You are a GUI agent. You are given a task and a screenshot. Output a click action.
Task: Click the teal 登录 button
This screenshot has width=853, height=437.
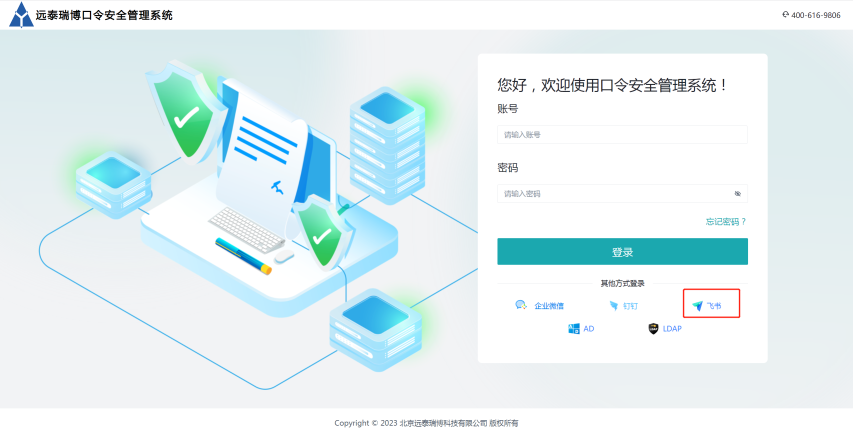[x=622, y=251]
